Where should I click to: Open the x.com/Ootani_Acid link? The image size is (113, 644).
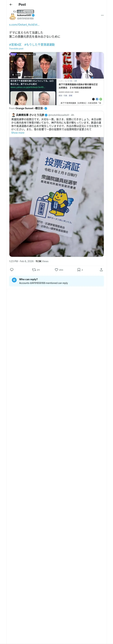pos(24,25)
